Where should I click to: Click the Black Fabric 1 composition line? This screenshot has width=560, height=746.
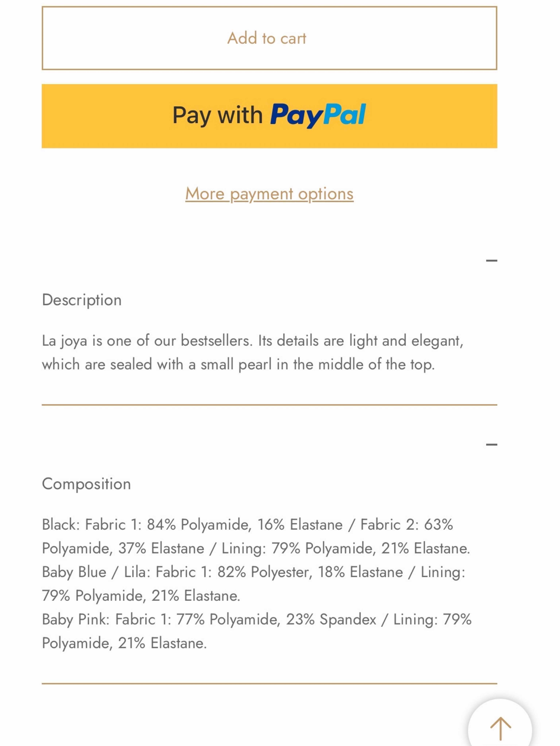click(247, 525)
